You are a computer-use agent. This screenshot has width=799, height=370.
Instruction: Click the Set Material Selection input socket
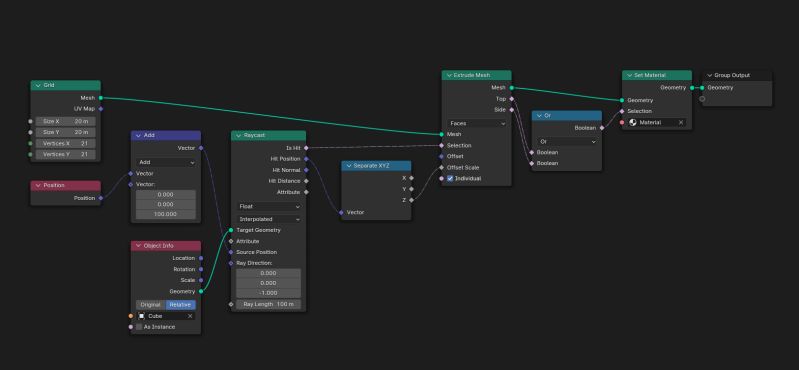[x=622, y=111]
